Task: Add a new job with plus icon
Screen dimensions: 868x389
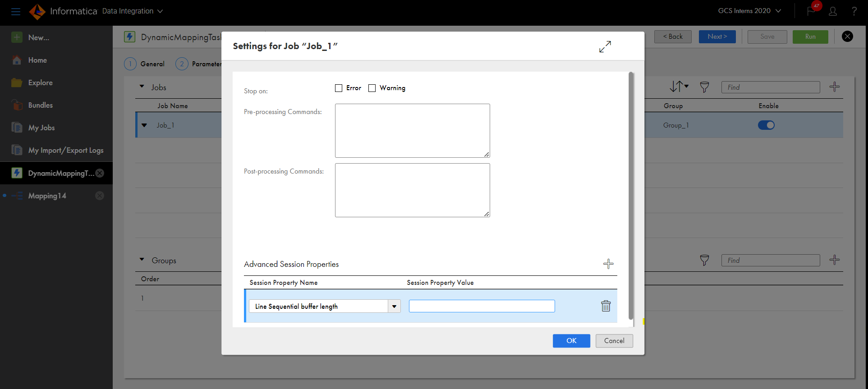Action: (x=835, y=87)
